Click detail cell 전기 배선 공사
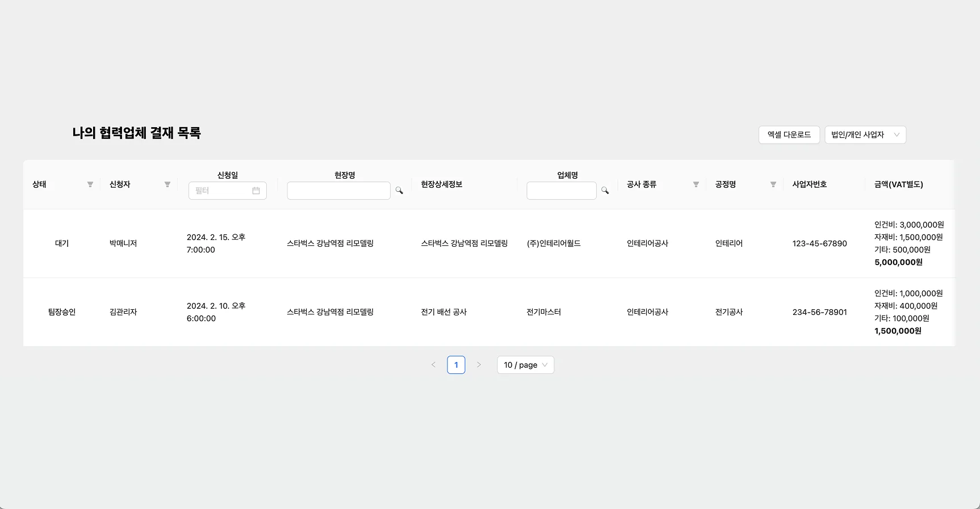 pos(444,312)
